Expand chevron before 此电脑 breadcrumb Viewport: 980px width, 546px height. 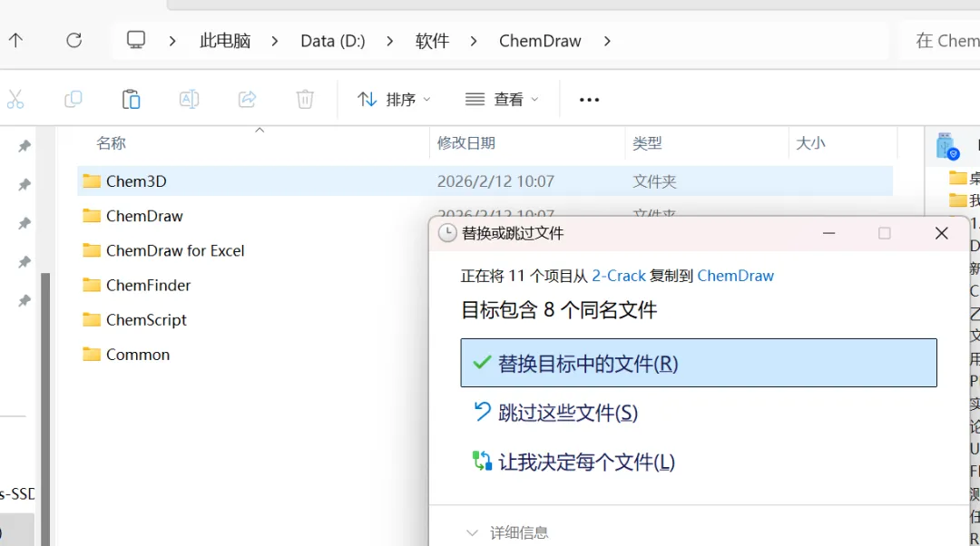click(x=172, y=41)
